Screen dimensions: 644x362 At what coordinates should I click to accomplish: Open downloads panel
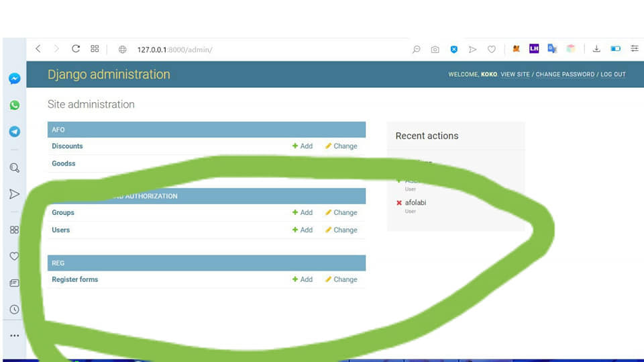pos(596,48)
